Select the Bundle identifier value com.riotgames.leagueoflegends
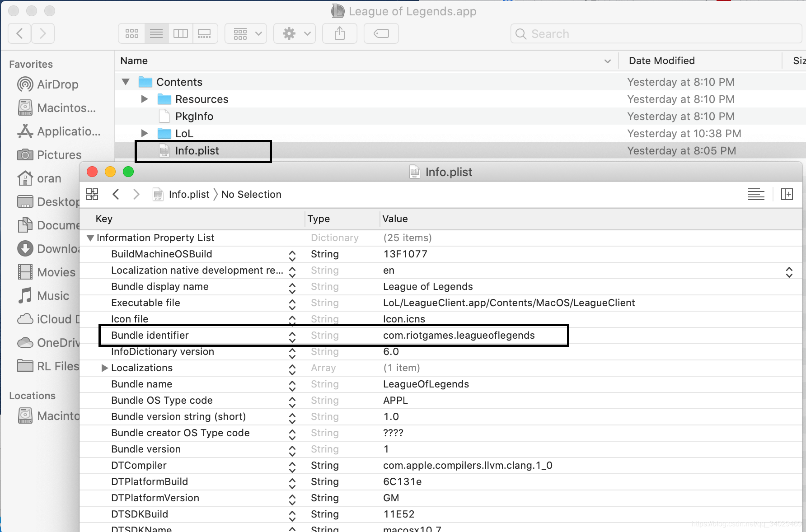 459,335
